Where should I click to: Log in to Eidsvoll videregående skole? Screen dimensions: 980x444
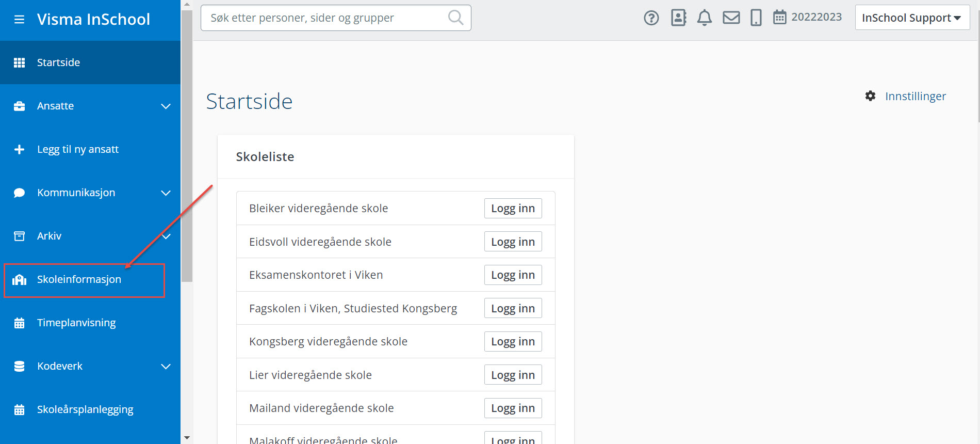[513, 242]
